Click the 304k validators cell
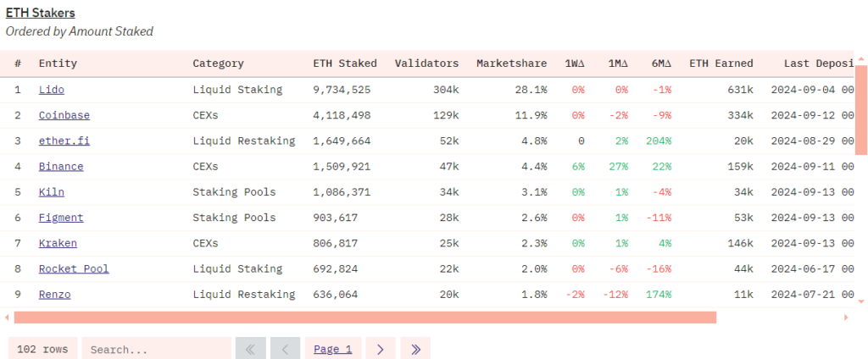The height and width of the screenshot is (359, 868). point(446,90)
